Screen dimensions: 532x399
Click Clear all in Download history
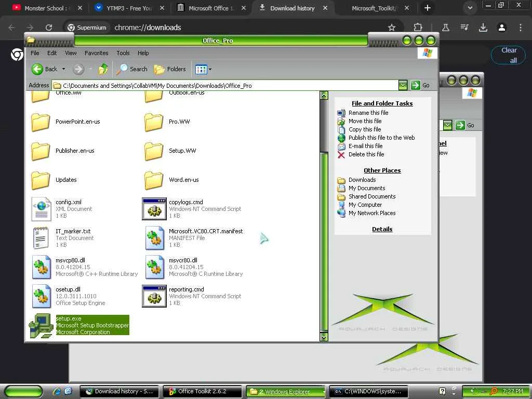pyautogui.click(x=508, y=55)
